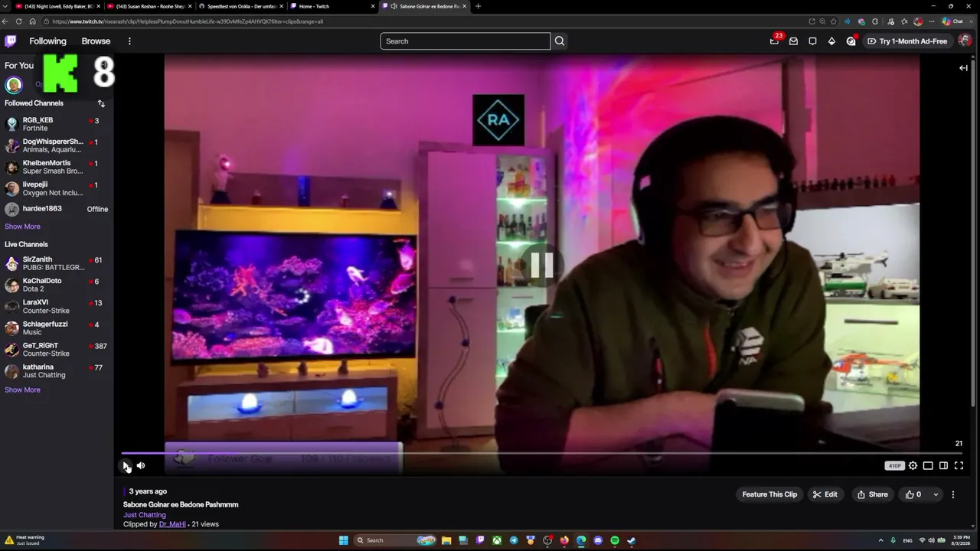The height and width of the screenshot is (551, 980).
Task: Click Try 1-Month Ad-Free button
Action: (907, 41)
